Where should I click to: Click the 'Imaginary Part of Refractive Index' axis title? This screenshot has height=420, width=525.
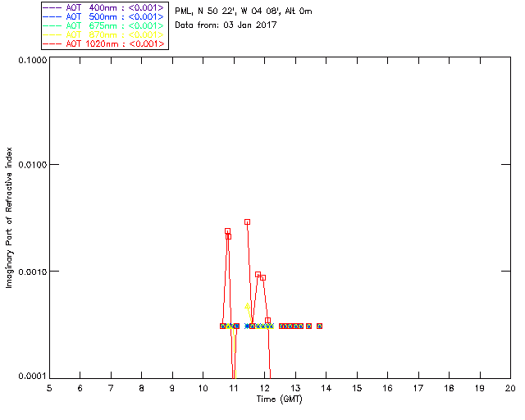(9, 217)
